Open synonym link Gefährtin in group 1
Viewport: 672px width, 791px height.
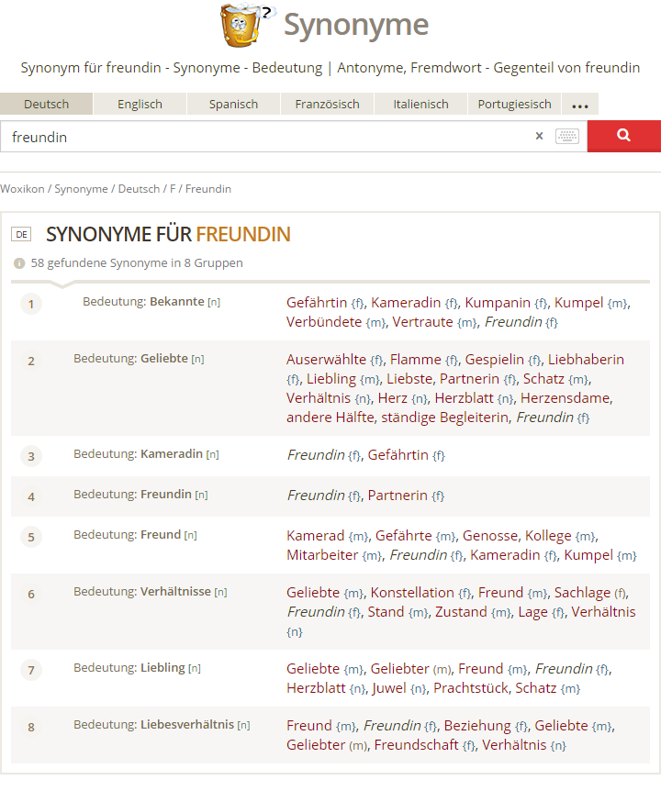coord(317,303)
